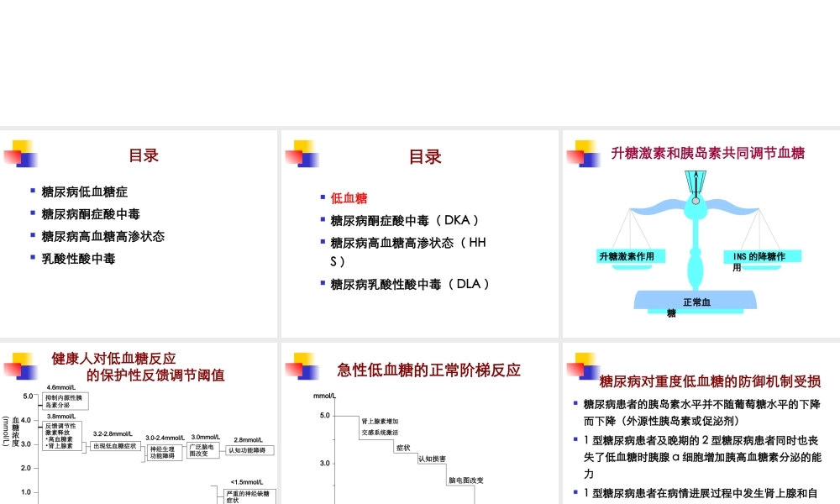Select the mmol/L axis on the staircase chart
This screenshot has width=840, height=504.
click(x=324, y=395)
